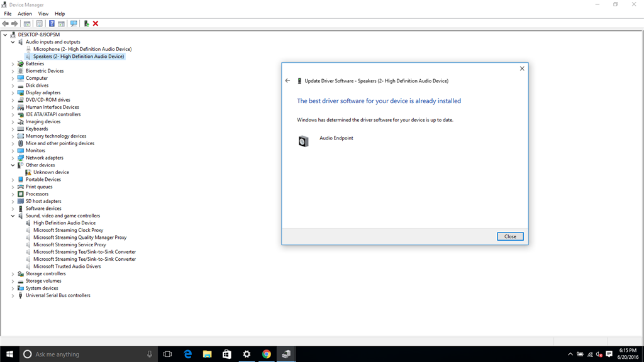Select Microsoft Streaming Service Proxy
The height and width of the screenshot is (362, 644).
[x=69, y=244]
